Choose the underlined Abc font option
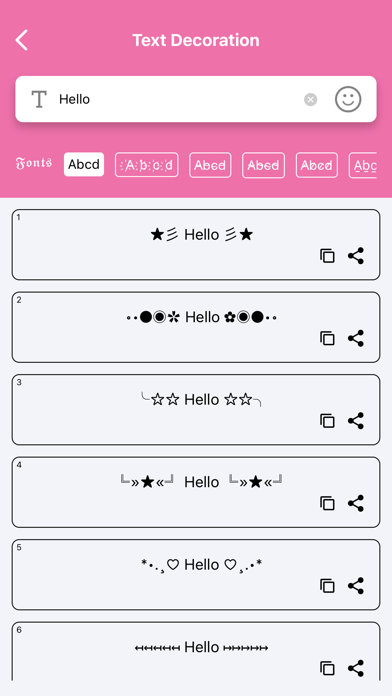 (x=363, y=165)
